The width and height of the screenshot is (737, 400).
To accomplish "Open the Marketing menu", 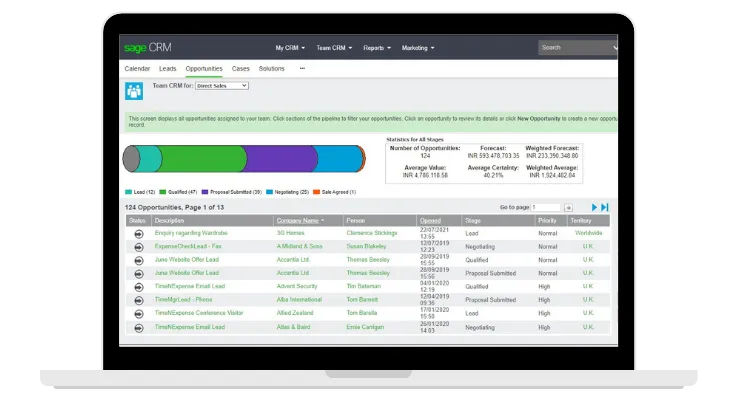I will pyautogui.click(x=418, y=48).
